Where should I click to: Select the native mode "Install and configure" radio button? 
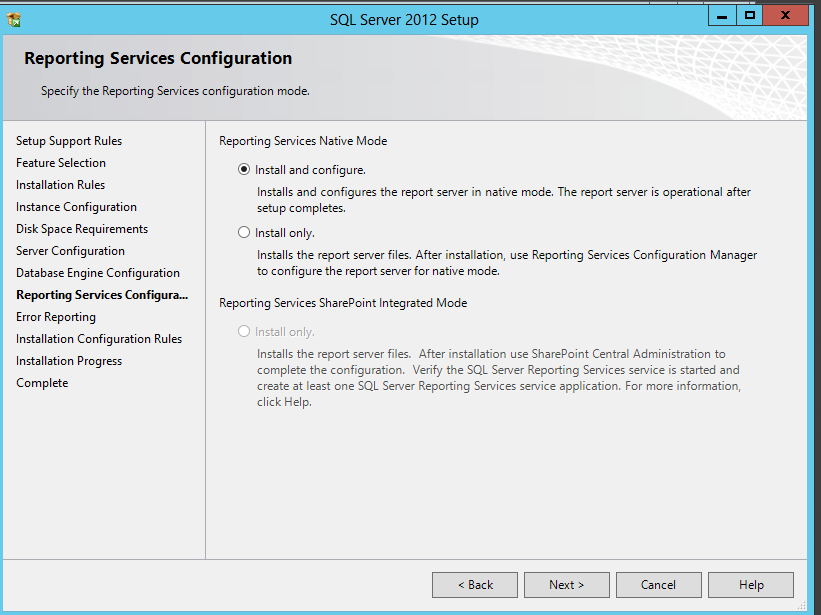pyautogui.click(x=243, y=170)
